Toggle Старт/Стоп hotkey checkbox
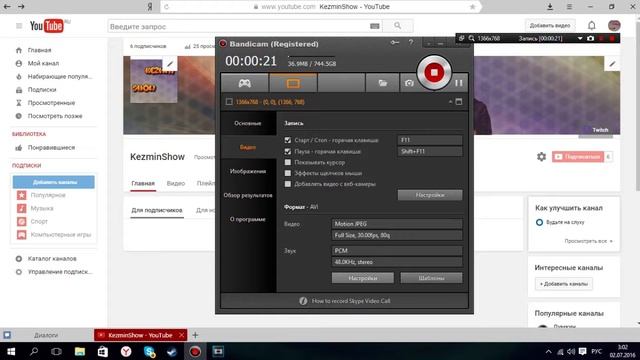This screenshot has width=640, height=360. coord(288,140)
